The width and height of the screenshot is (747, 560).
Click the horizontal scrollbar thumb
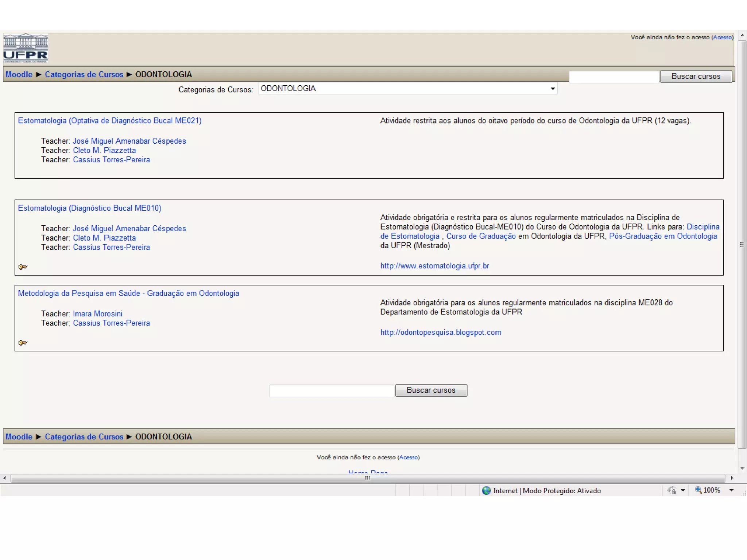point(368,478)
